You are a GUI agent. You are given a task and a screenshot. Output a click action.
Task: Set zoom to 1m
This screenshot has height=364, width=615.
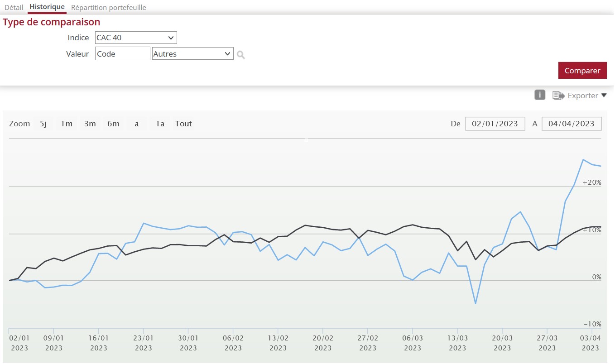pyautogui.click(x=67, y=124)
